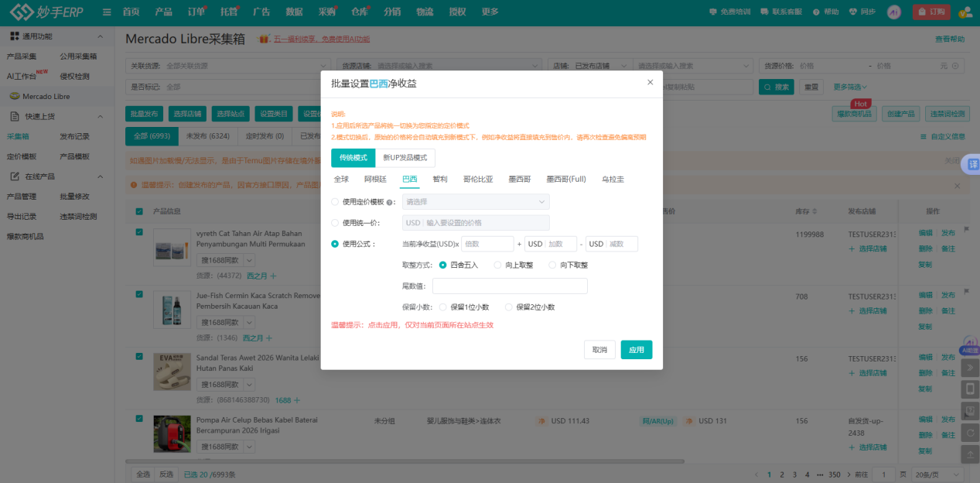This screenshot has width=980, height=483.
Task: Choose 向上取整 rounding method
Action: coord(497,265)
